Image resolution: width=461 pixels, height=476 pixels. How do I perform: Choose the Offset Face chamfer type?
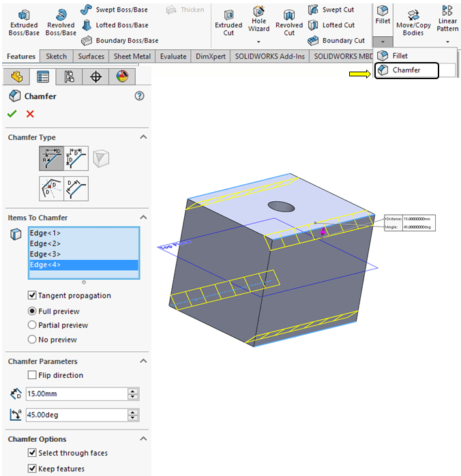(x=76, y=188)
